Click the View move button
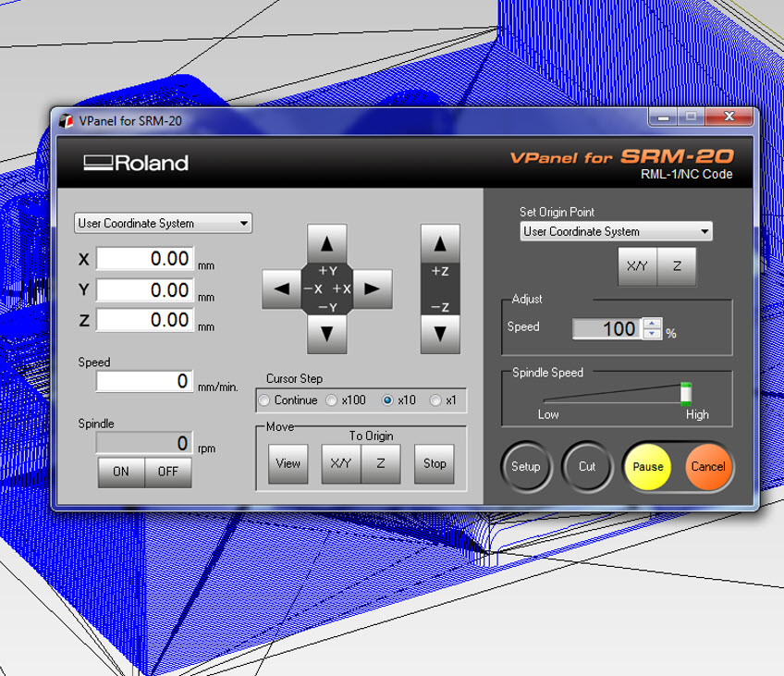This screenshot has height=676, width=784. [288, 463]
